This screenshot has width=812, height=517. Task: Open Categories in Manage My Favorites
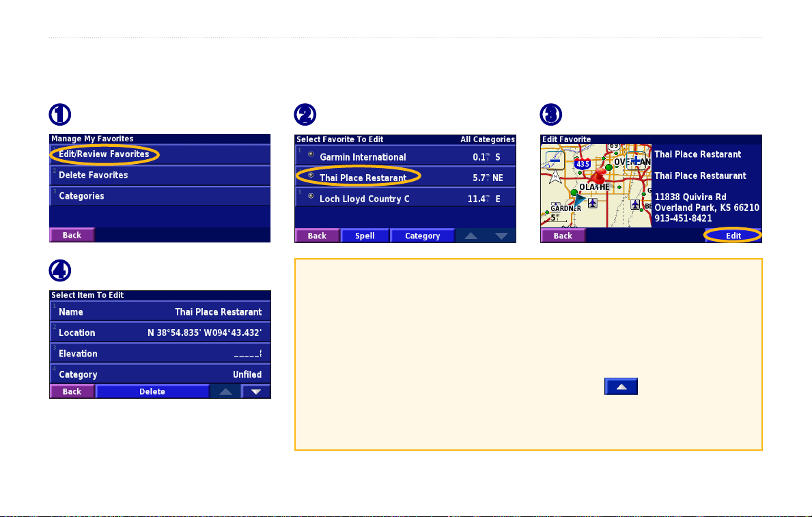(160, 196)
